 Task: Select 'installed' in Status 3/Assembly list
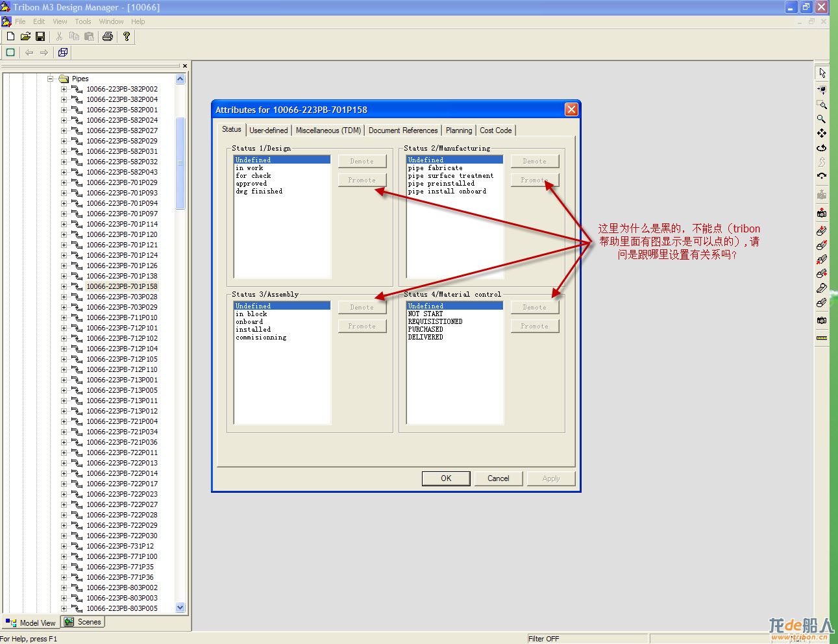coord(253,330)
